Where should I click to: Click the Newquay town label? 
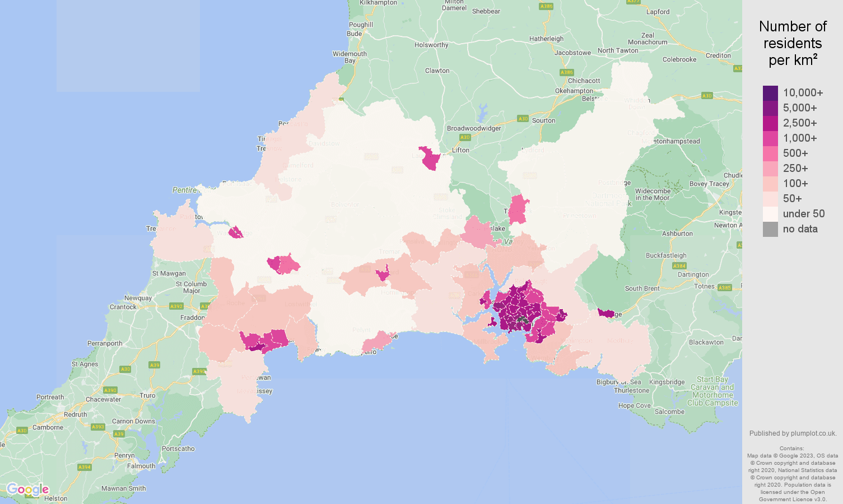coord(138,298)
